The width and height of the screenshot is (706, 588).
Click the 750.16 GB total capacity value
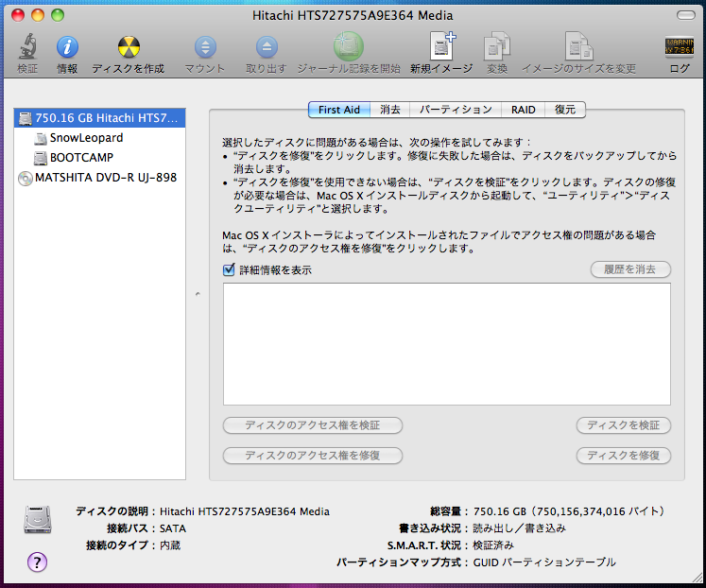pyautogui.click(x=569, y=511)
